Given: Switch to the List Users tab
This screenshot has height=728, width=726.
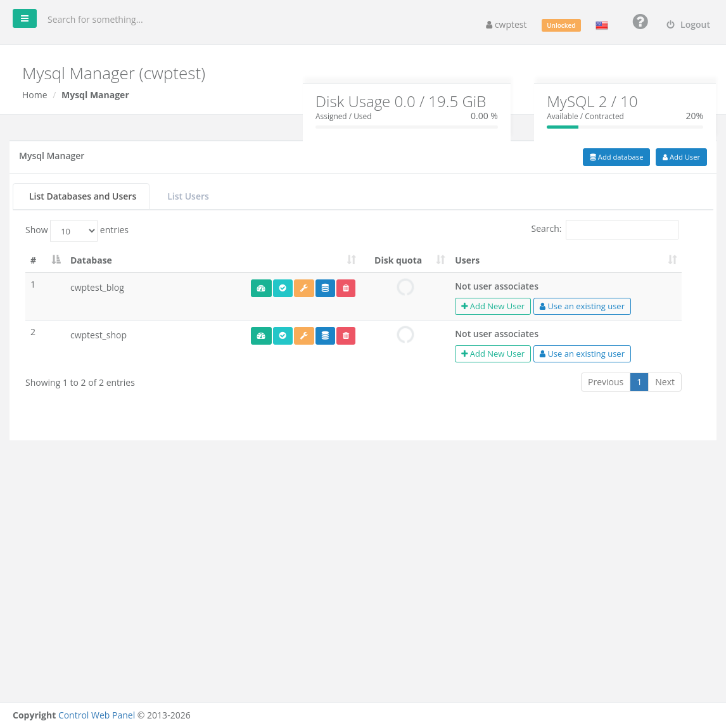Looking at the screenshot, I should pos(188,196).
